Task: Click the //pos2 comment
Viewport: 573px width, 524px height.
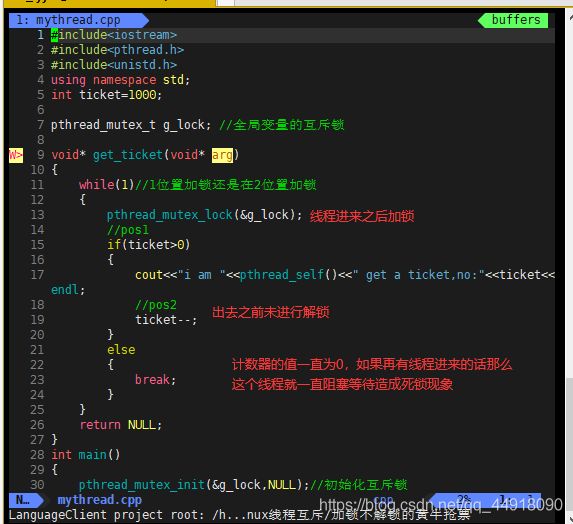Action: pyautogui.click(x=156, y=305)
